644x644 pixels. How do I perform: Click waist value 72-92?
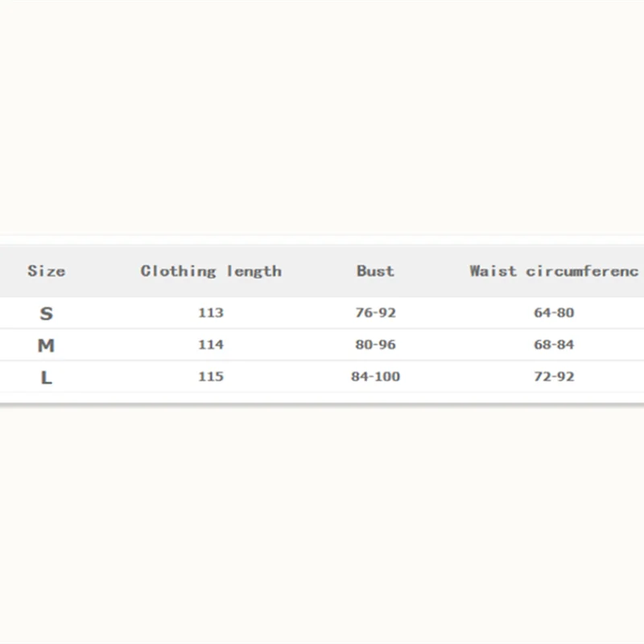554,378
